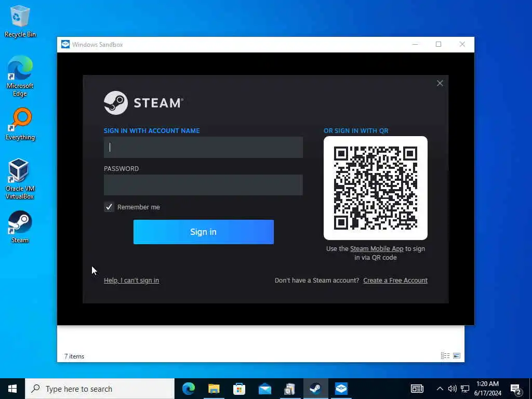The image size is (532, 399).
Task: Open the Help, I can't sign in link
Action: pyautogui.click(x=131, y=280)
